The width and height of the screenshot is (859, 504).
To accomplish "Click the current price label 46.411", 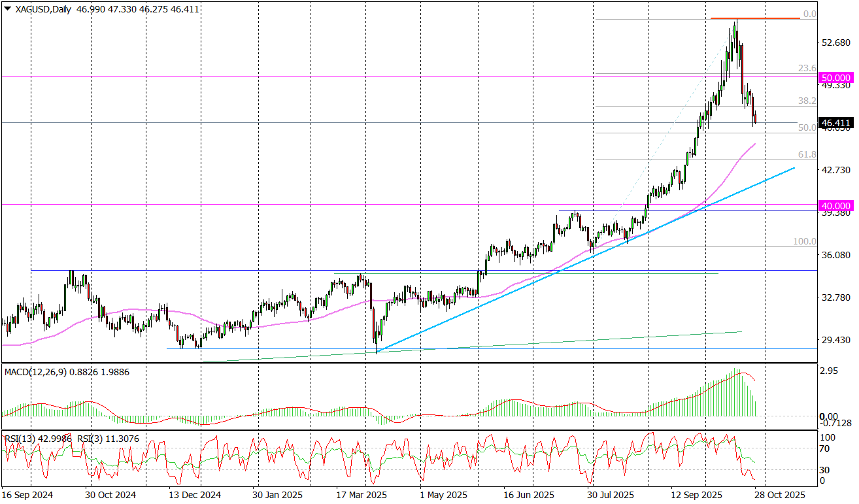I will point(836,123).
